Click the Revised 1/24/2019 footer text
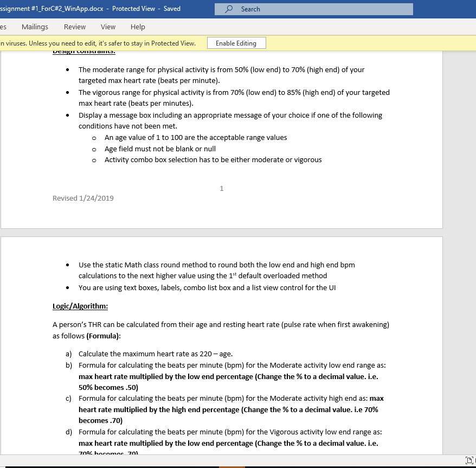Viewport: 476px width, 468px height. click(83, 198)
